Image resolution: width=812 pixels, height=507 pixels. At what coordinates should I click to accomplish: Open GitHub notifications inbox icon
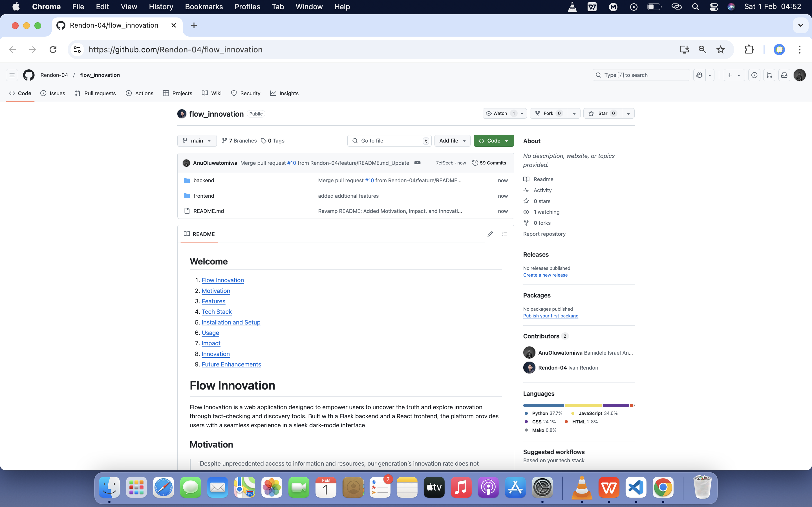pyautogui.click(x=784, y=75)
